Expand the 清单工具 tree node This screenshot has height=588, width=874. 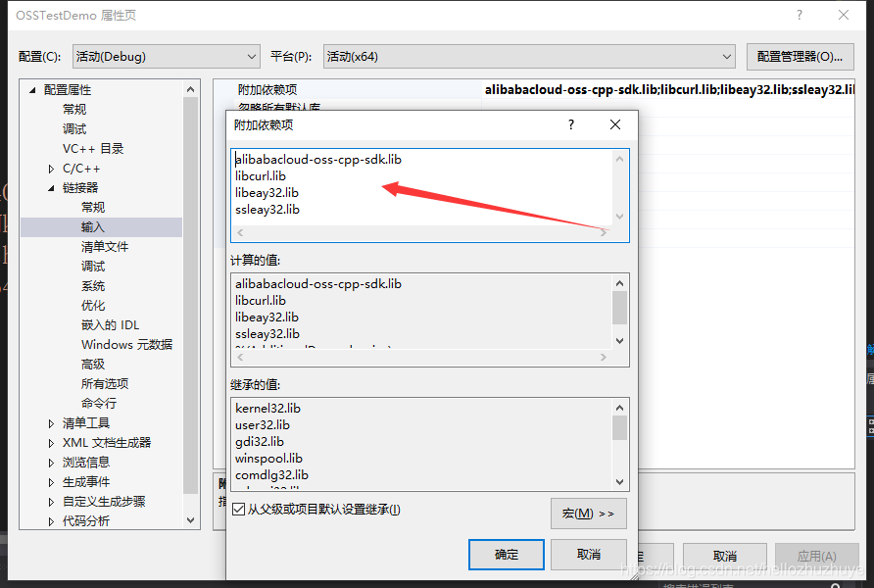coord(51,423)
